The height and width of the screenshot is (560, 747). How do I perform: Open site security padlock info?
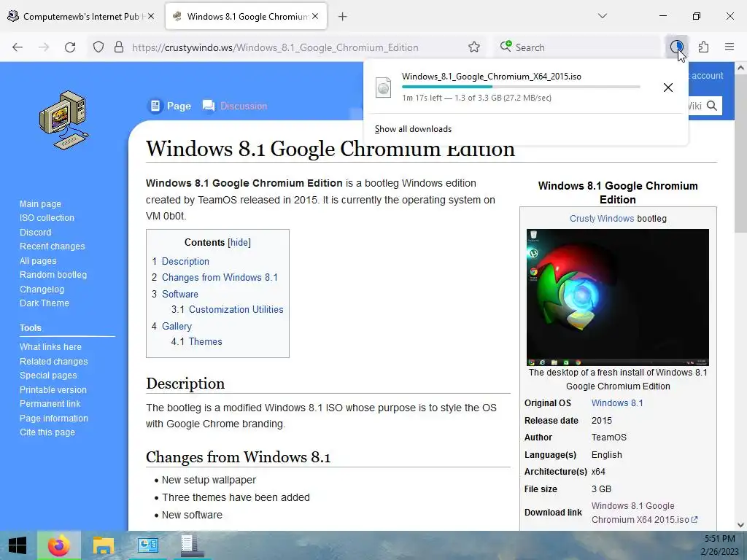point(119,47)
